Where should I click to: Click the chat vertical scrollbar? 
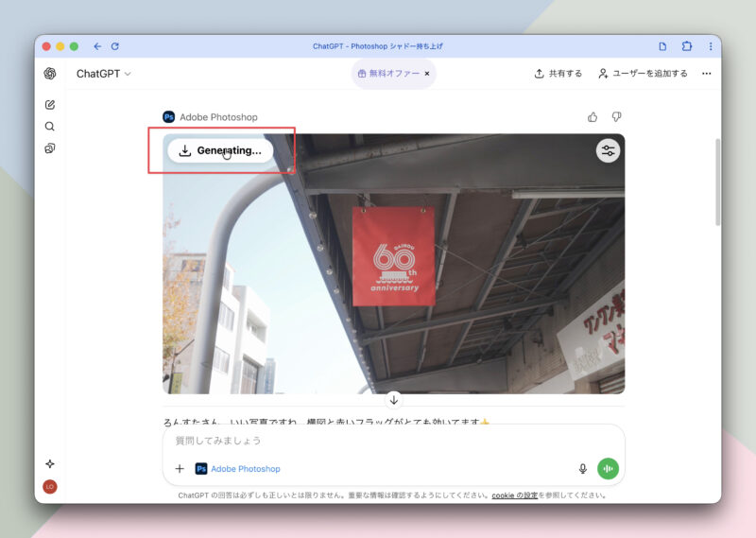718,182
